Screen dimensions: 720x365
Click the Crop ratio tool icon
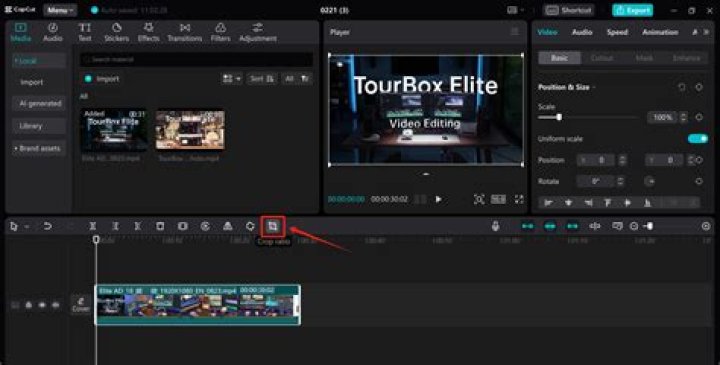[273, 226]
